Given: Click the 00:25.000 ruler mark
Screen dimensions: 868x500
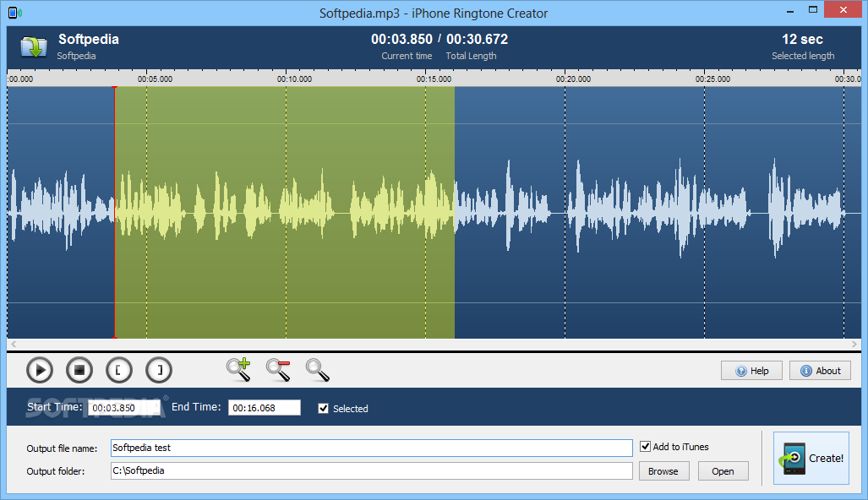Looking at the screenshot, I should 712,79.
